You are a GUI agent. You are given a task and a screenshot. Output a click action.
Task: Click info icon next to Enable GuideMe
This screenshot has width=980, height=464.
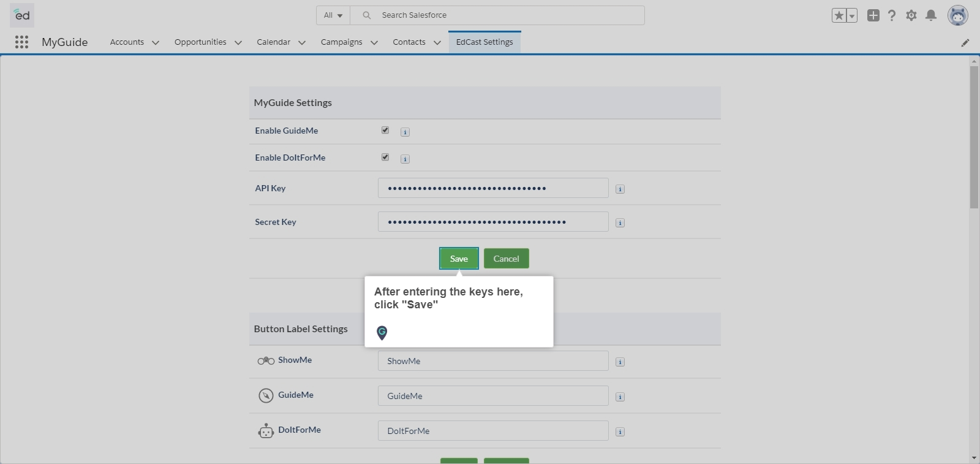(x=405, y=132)
